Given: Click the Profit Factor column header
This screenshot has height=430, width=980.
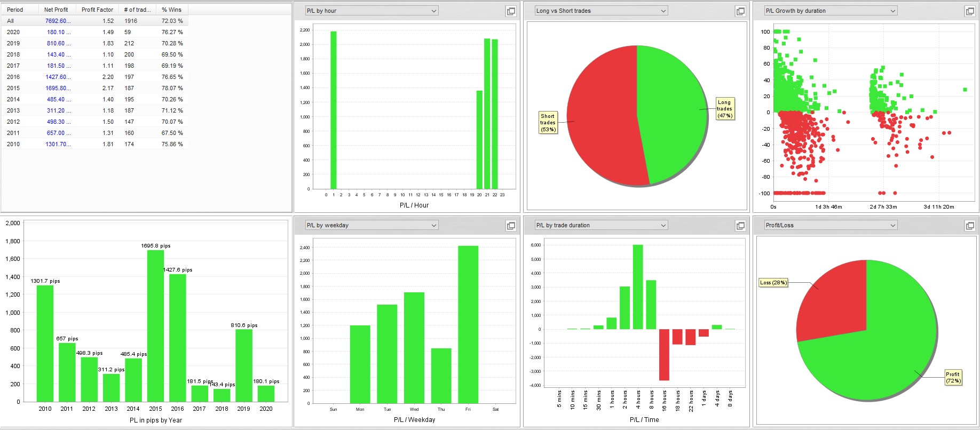Looking at the screenshot, I should pyautogui.click(x=97, y=10).
